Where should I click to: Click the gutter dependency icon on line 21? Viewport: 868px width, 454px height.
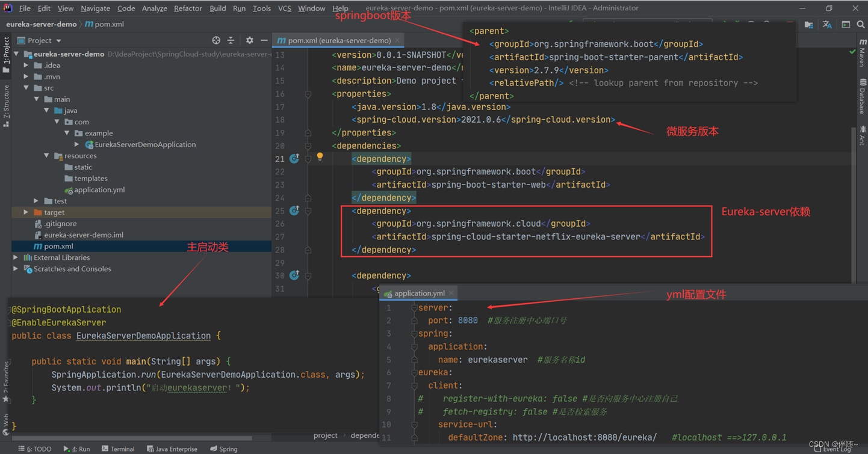point(294,159)
